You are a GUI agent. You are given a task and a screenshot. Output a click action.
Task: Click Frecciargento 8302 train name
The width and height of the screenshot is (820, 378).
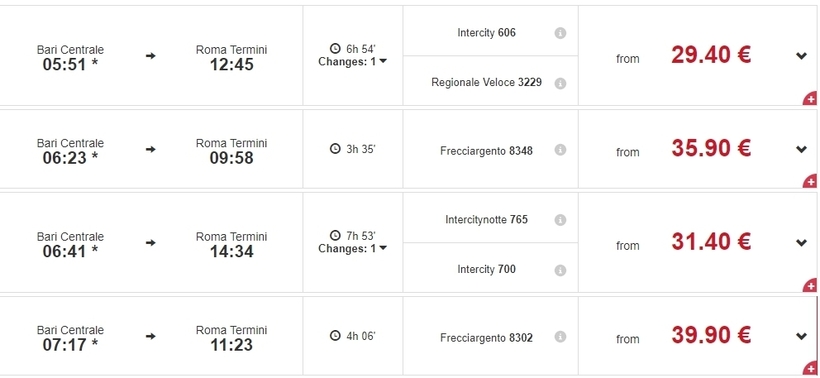pos(486,338)
